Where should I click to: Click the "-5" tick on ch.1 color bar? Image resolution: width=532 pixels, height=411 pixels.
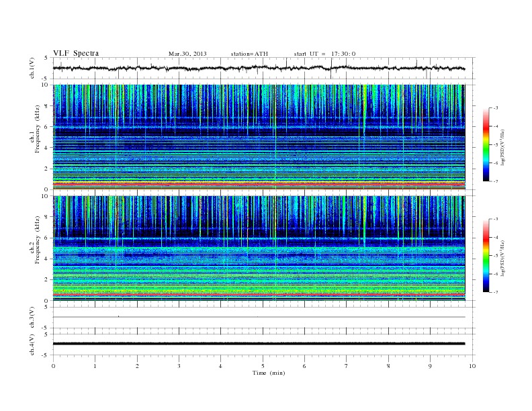(x=496, y=144)
